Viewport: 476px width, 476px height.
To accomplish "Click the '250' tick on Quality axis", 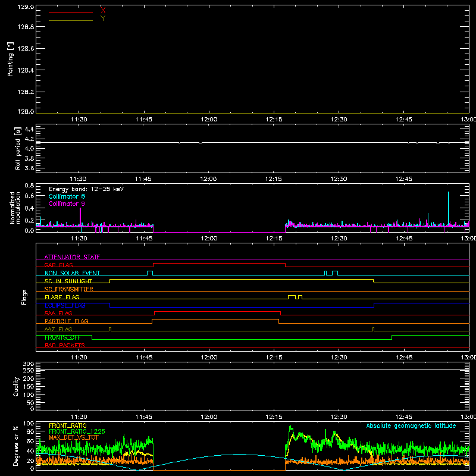I will pos(28,371).
